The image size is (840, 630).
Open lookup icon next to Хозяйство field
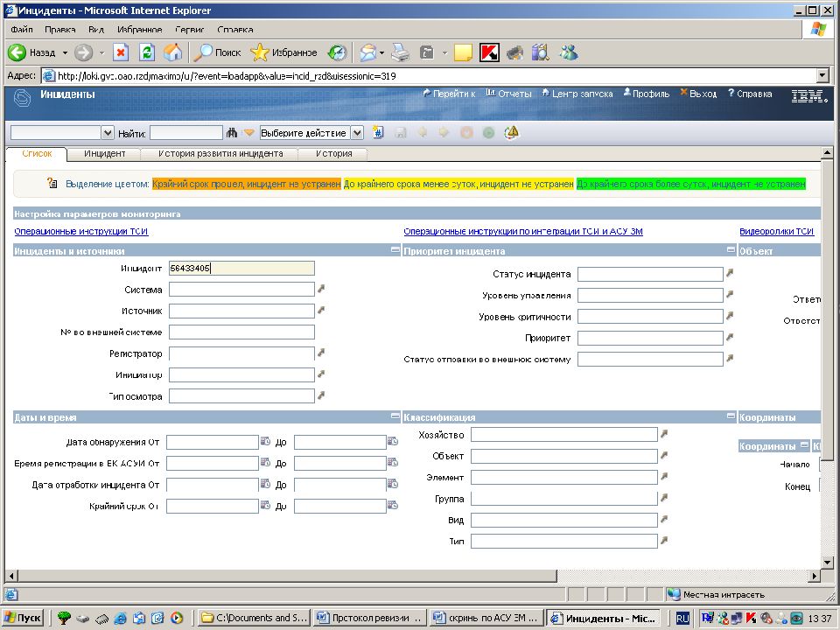(664, 434)
